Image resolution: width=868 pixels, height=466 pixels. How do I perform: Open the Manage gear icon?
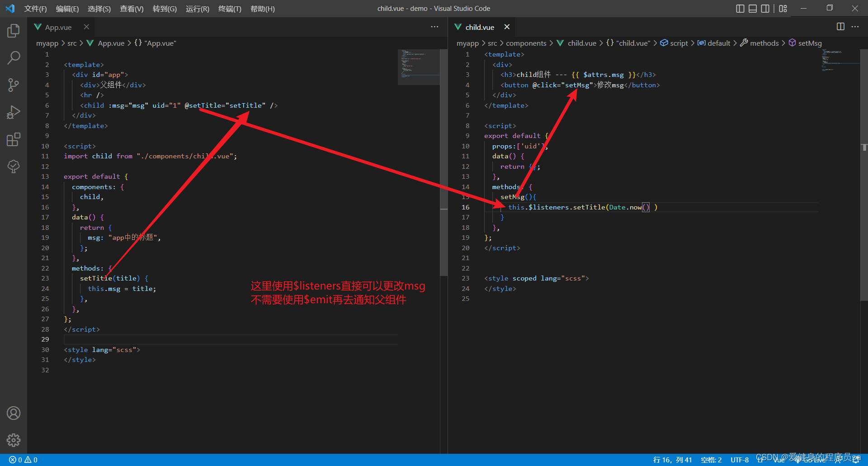pyautogui.click(x=14, y=440)
